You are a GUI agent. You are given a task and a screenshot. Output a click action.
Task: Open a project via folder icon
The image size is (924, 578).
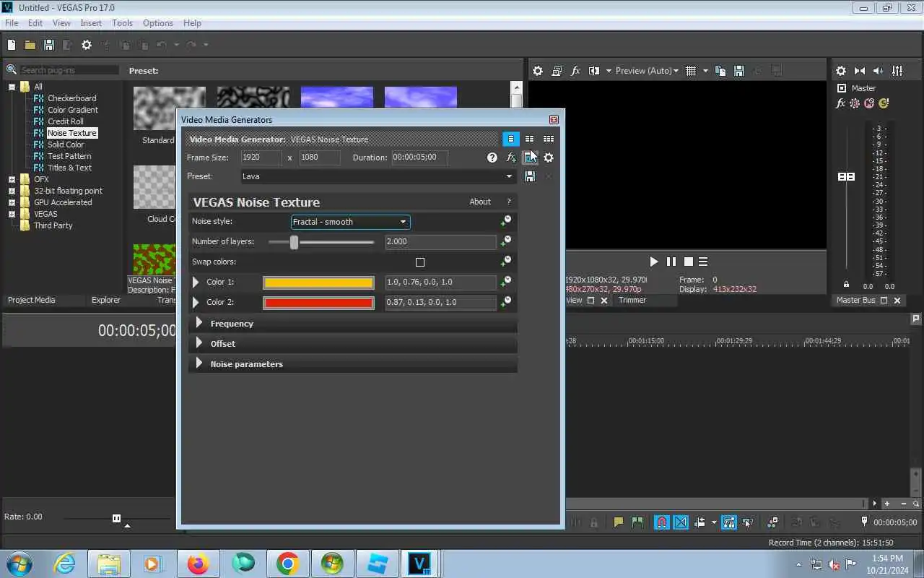pyautogui.click(x=30, y=45)
